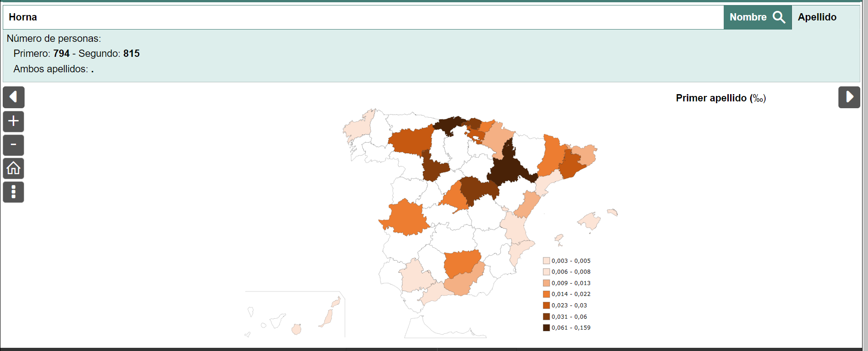Select legend swatch for 0,003 - 0,005

(546, 261)
